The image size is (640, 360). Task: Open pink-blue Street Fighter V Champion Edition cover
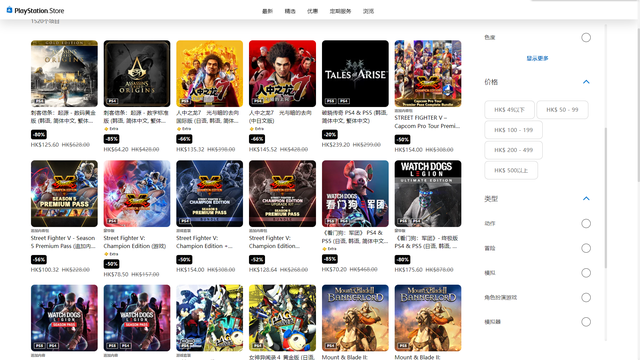pyautogui.click(x=137, y=193)
